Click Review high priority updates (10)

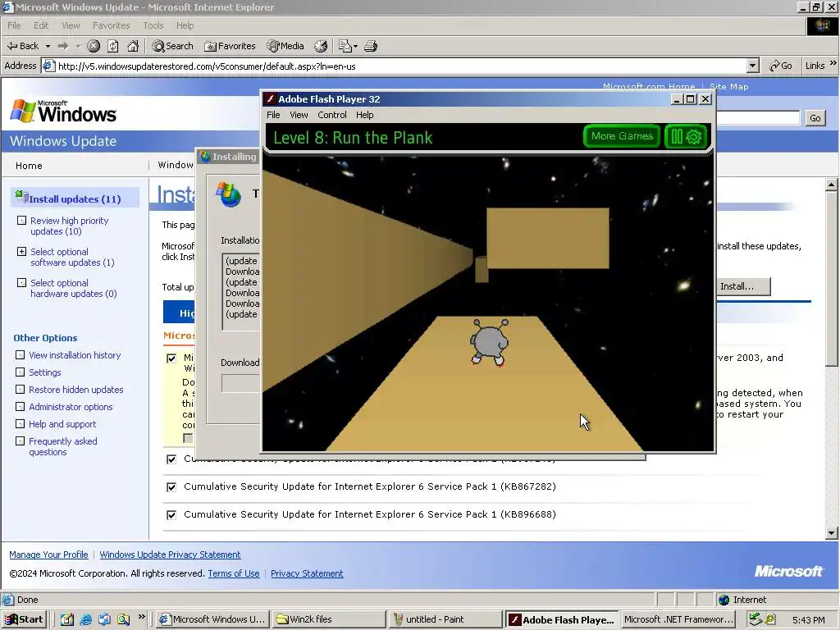(69, 226)
